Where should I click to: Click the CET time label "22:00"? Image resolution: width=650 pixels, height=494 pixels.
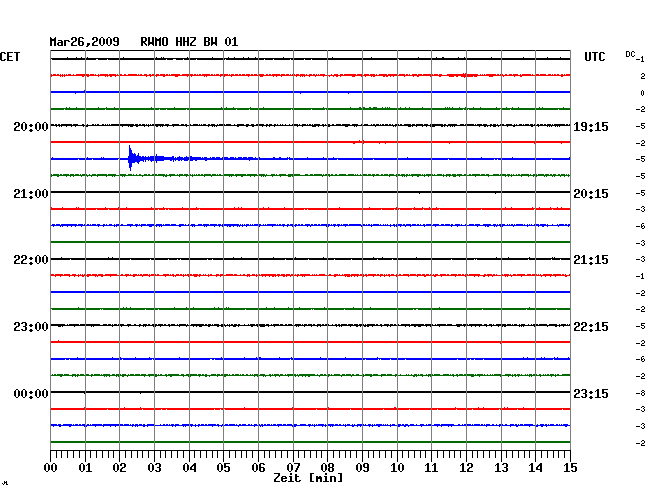pyautogui.click(x=31, y=260)
